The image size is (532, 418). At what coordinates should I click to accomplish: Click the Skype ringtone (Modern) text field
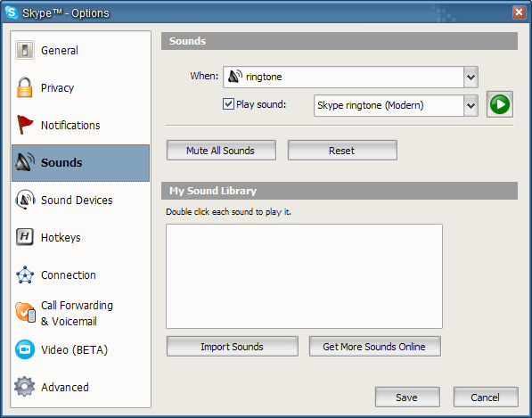389,105
